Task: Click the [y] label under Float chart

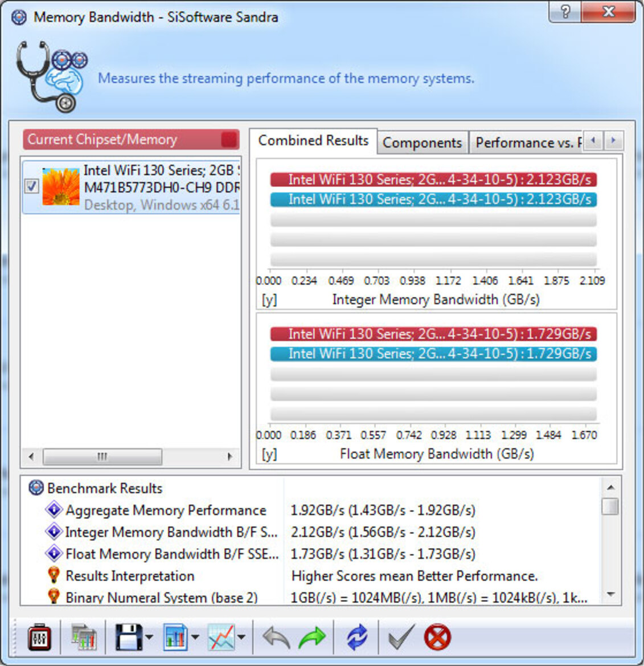Action: pyautogui.click(x=269, y=454)
